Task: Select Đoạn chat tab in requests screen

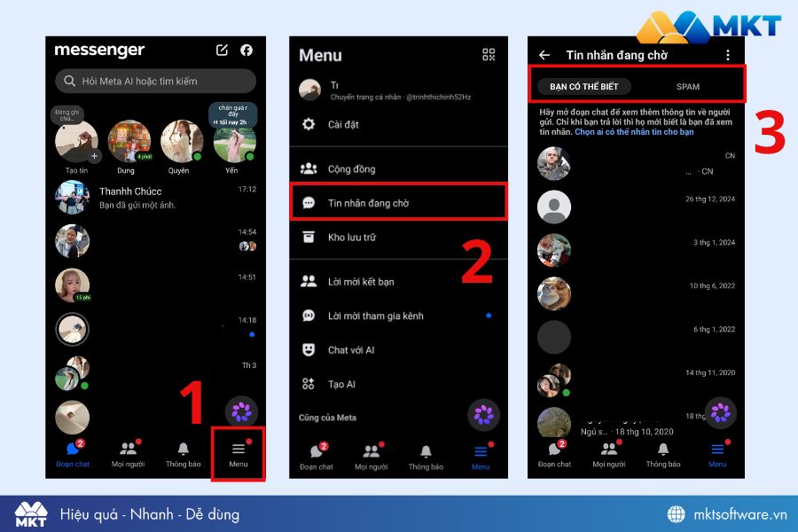Action: [554, 454]
